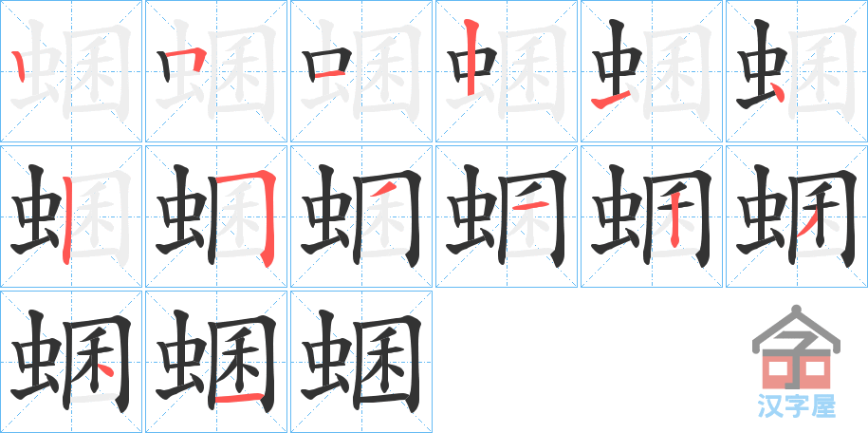This screenshot has width=868, height=433.
Task: Select the first stroke step thumbnail
Action: 71,71
